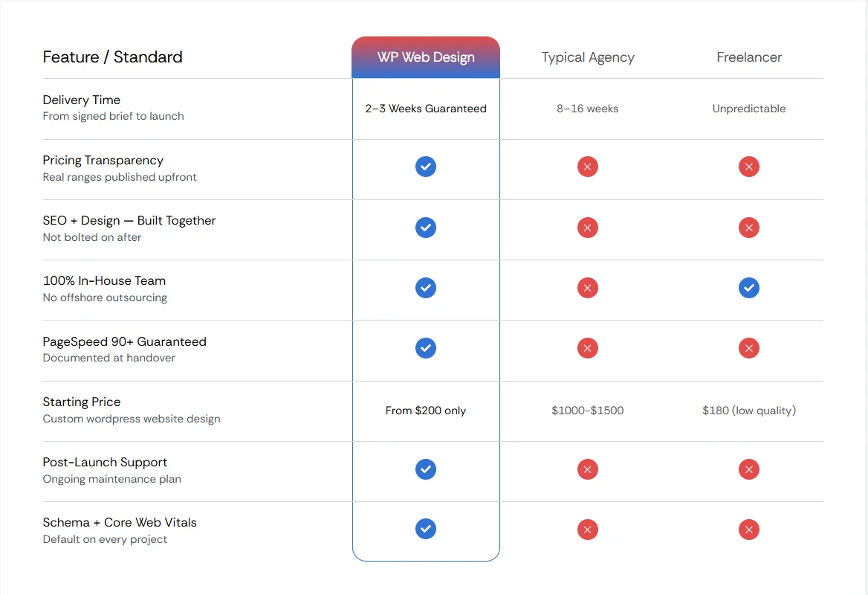Click Typical Agency's SEO + Design red X
This screenshot has height=595, width=868.
(587, 228)
